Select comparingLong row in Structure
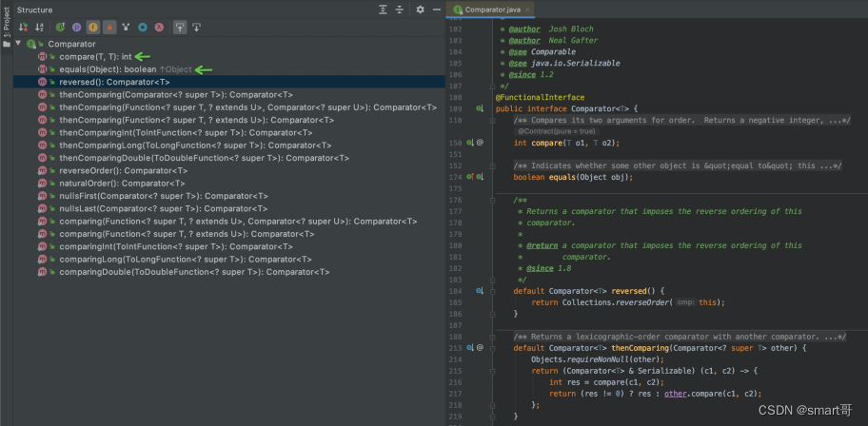This screenshot has width=868, height=426. tap(229, 260)
